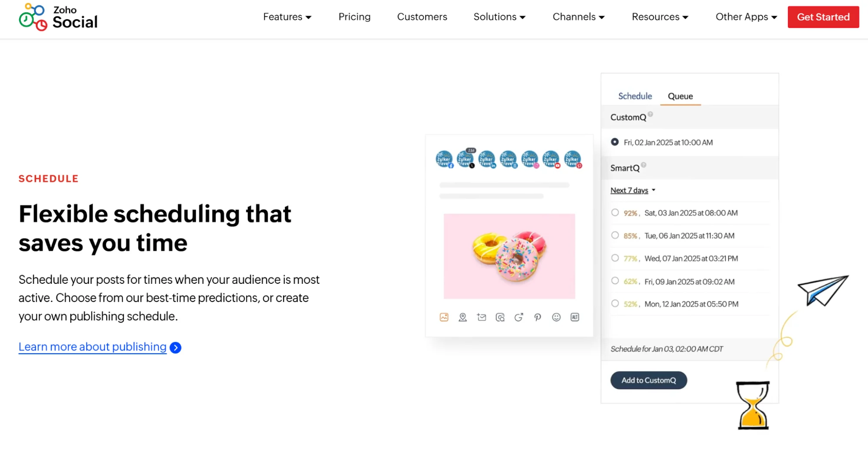Screen dimensions: 868x452
Task: Select the 62% Fri, 09 Jan 2025 slot
Action: click(x=615, y=281)
